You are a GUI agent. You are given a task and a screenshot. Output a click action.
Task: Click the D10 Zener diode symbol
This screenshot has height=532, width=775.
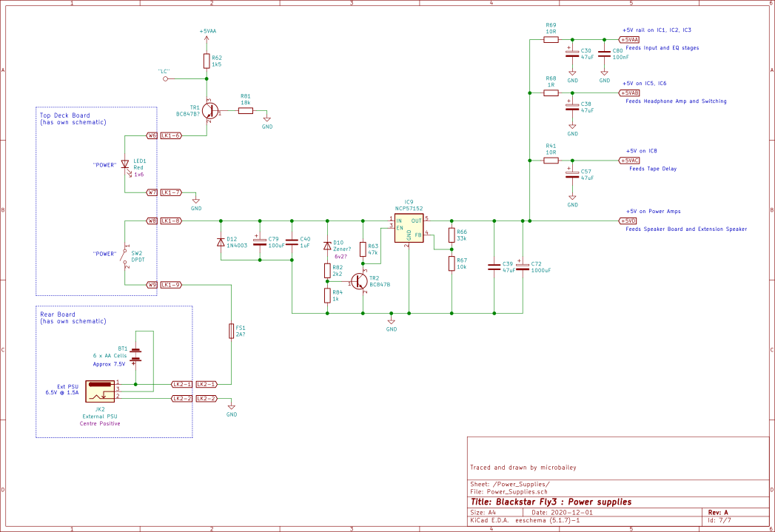(x=327, y=246)
